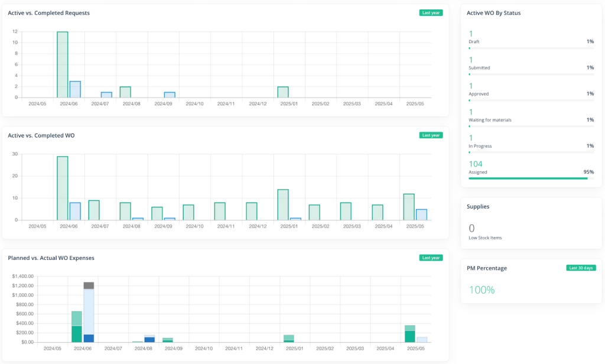Click the 100% PM Percentage value
This screenshot has height=364, width=605.
point(483,290)
